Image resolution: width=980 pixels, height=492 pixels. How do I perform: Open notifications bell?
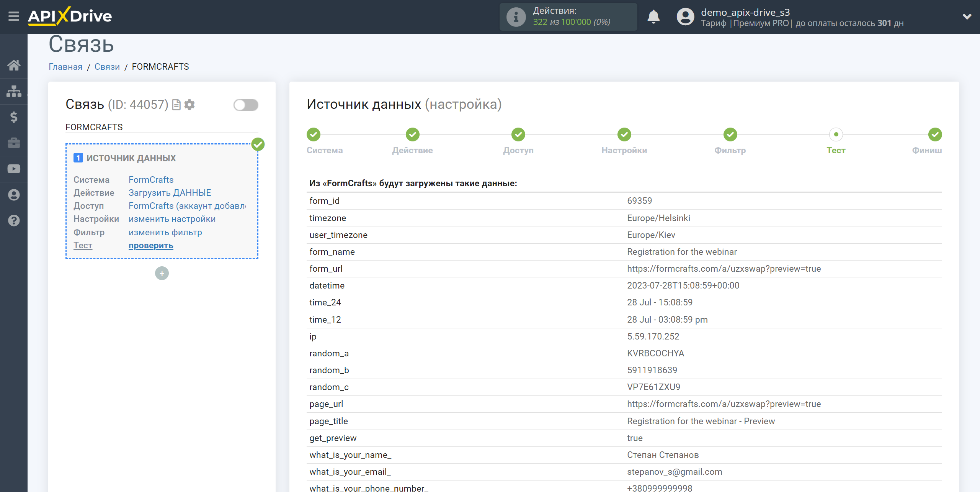click(x=653, y=17)
